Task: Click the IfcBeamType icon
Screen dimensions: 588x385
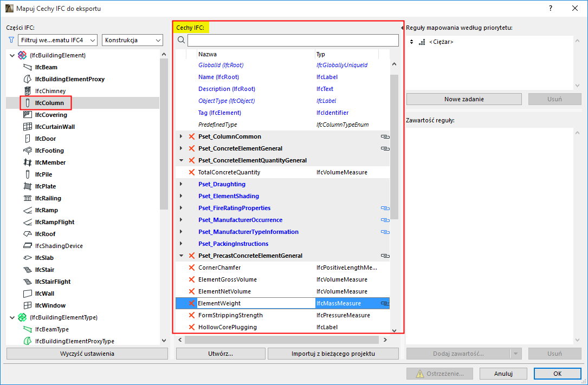Action: 28,329
